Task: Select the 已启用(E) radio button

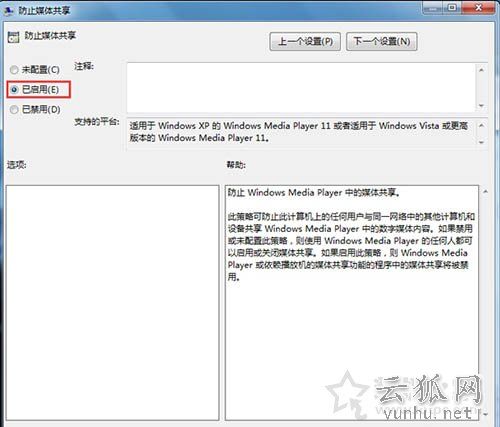Action: pyautogui.click(x=14, y=89)
